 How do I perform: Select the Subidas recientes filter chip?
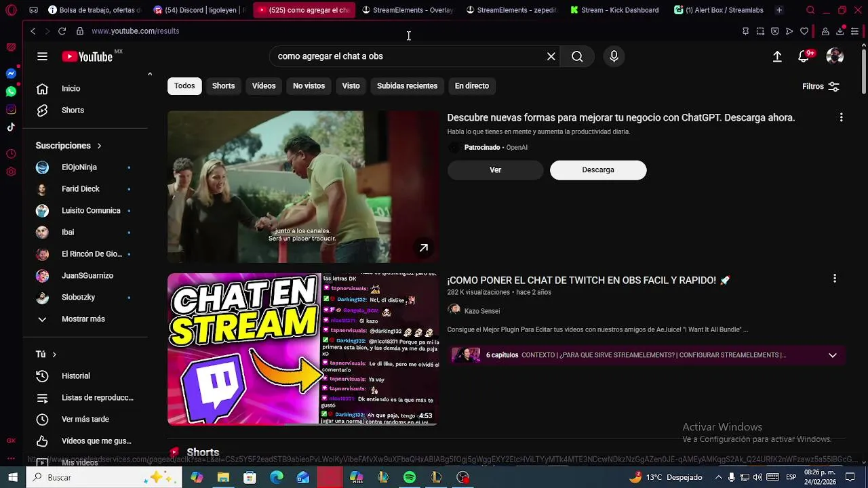407,86
